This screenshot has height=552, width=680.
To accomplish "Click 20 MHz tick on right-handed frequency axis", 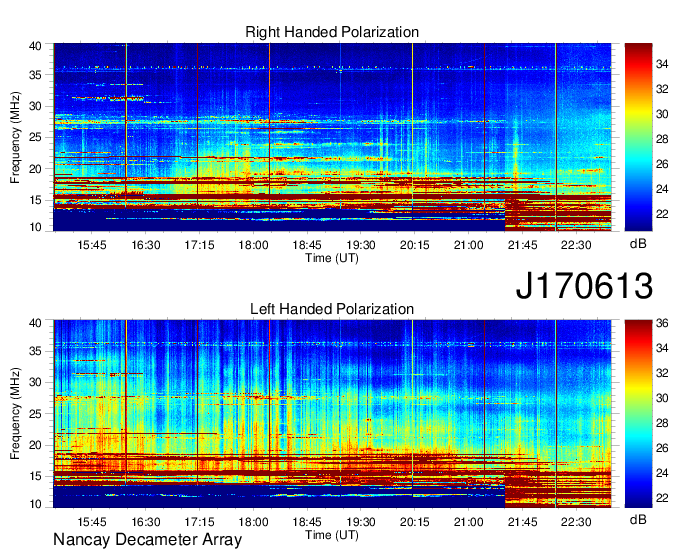I will pos(36,169).
